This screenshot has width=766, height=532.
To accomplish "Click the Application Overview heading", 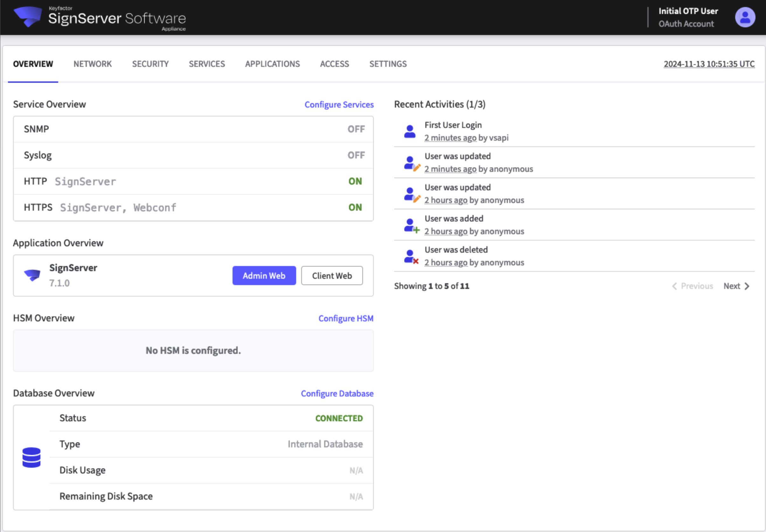I will tap(58, 243).
